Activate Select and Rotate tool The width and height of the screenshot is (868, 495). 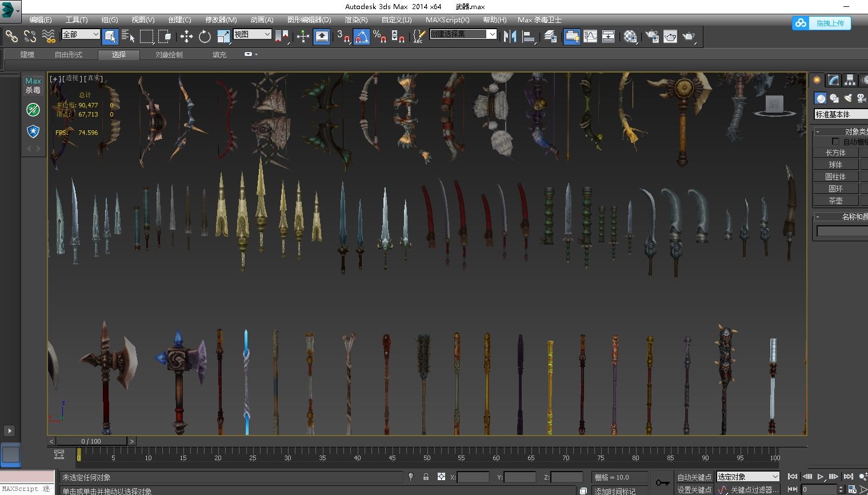click(205, 37)
